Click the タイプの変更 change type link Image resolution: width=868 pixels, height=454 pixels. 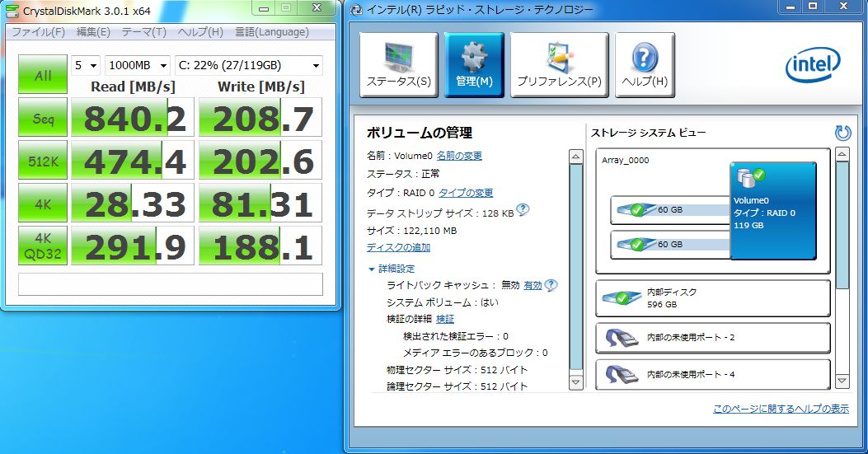coord(466,193)
